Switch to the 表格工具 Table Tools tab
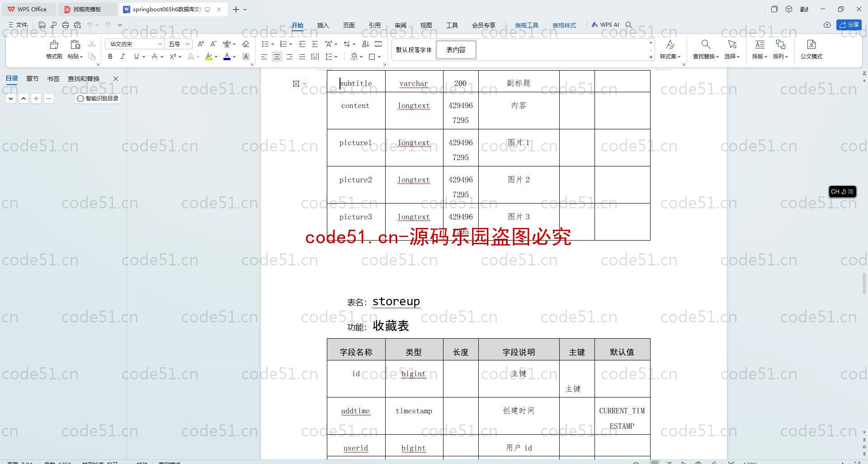 tap(526, 25)
